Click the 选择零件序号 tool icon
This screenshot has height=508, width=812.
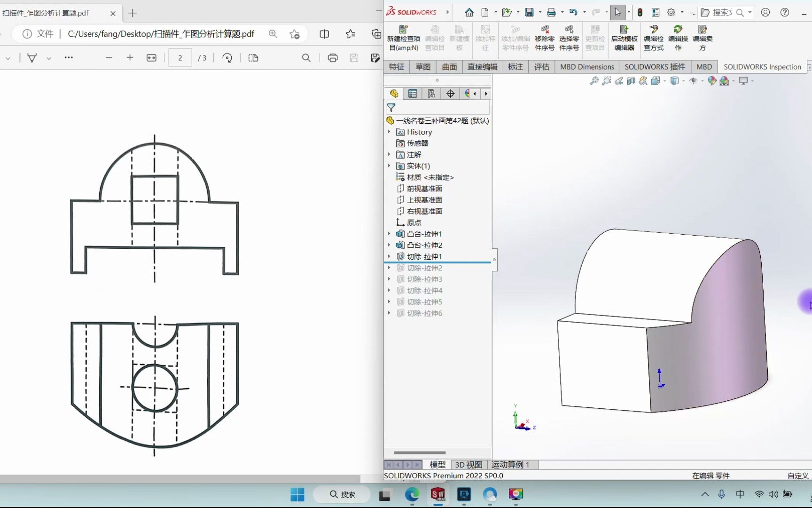coord(569,39)
